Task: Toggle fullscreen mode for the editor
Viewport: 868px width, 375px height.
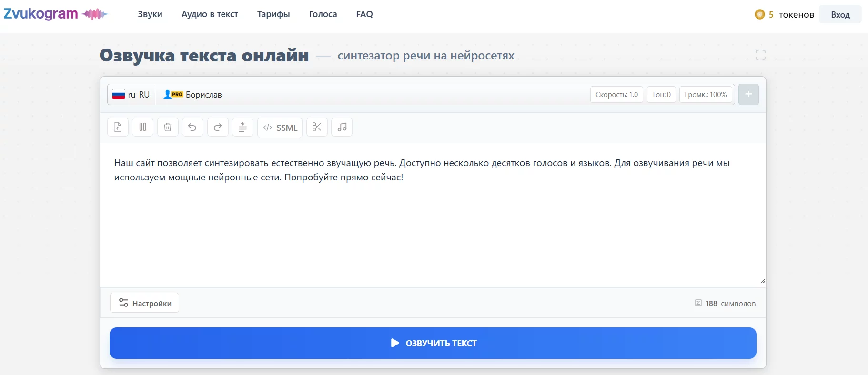Action: click(760, 55)
